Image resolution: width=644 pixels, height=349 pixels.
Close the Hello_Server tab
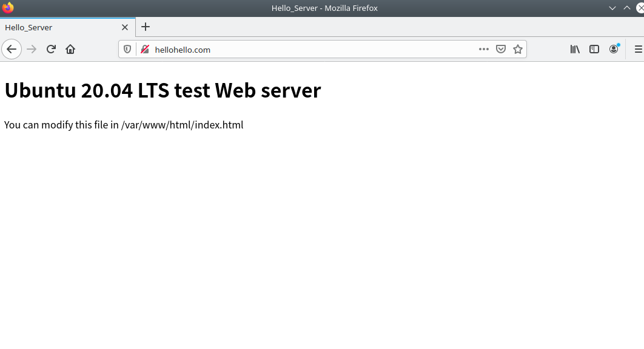coord(125,27)
